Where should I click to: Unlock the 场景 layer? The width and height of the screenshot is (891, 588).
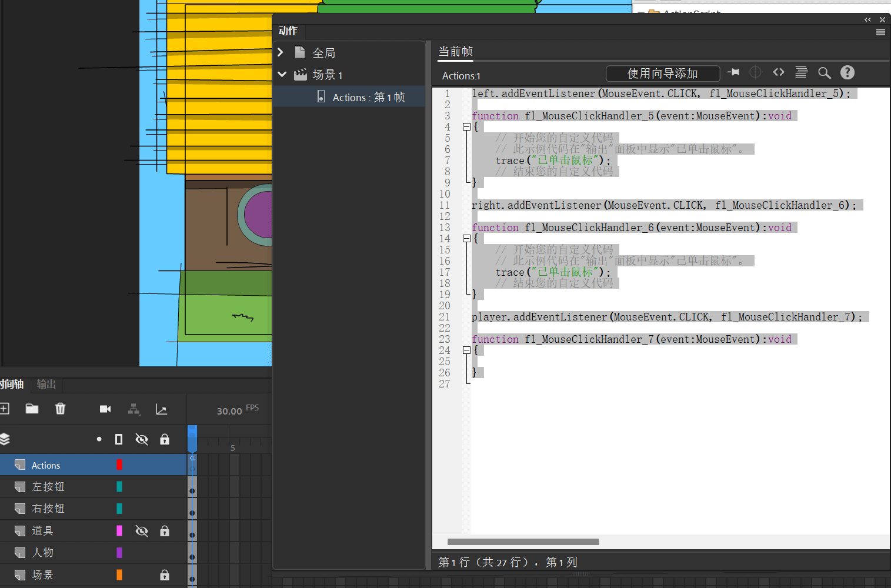pyautogui.click(x=165, y=575)
